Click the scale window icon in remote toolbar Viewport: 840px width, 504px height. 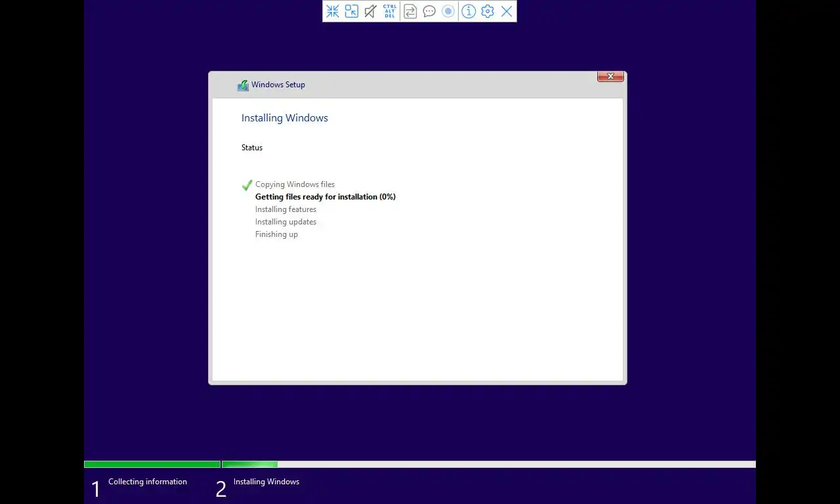click(352, 11)
